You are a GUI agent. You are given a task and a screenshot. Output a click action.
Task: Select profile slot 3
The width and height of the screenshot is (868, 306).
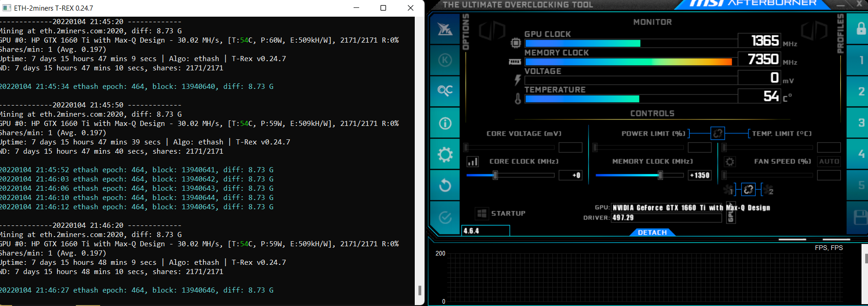861,123
